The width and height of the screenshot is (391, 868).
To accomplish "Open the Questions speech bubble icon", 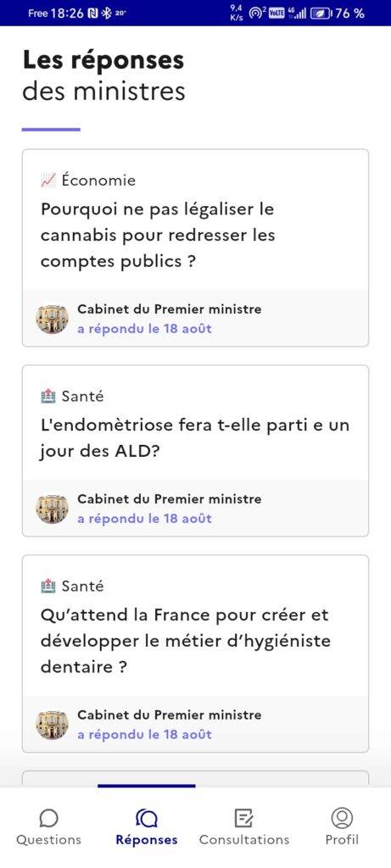I will tap(48, 818).
